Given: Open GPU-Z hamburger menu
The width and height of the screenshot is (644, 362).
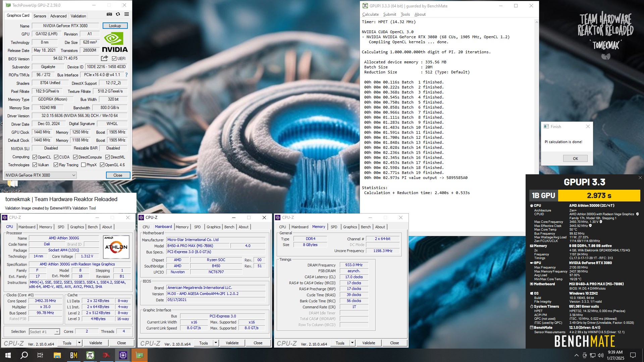Looking at the screenshot, I should (126, 14).
